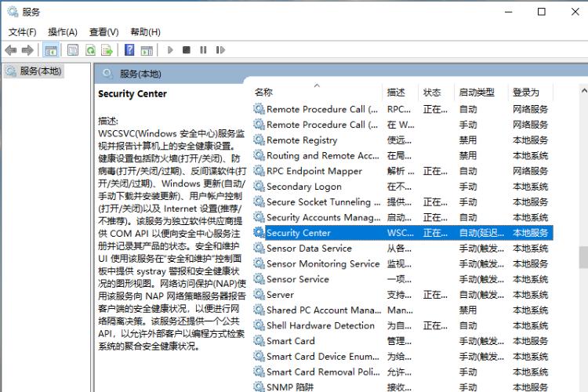Click the Start service play icon
Screen dimensions: 588x392
tap(170, 50)
